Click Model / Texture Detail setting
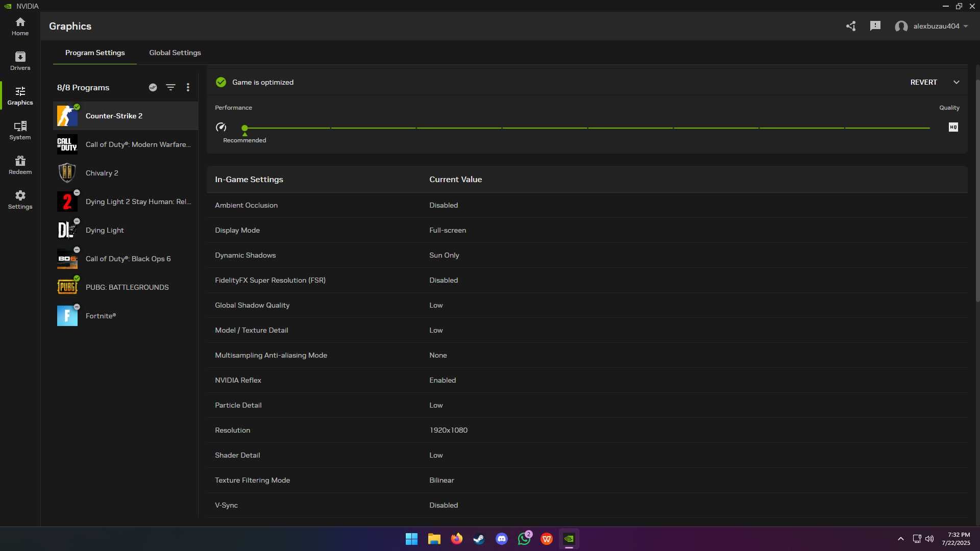980x551 pixels. pyautogui.click(x=251, y=330)
